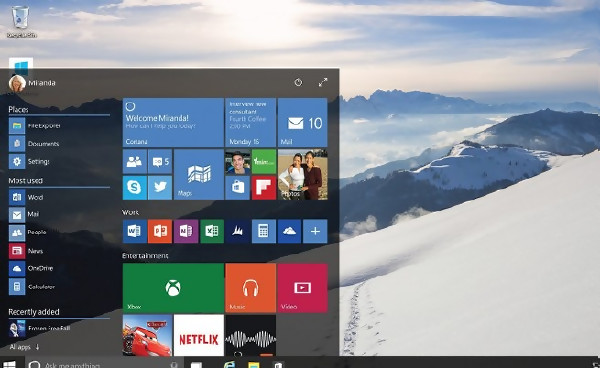This screenshot has height=368, width=600.
Task: Launch Excel from the Work group
Action: coord(212,231)
